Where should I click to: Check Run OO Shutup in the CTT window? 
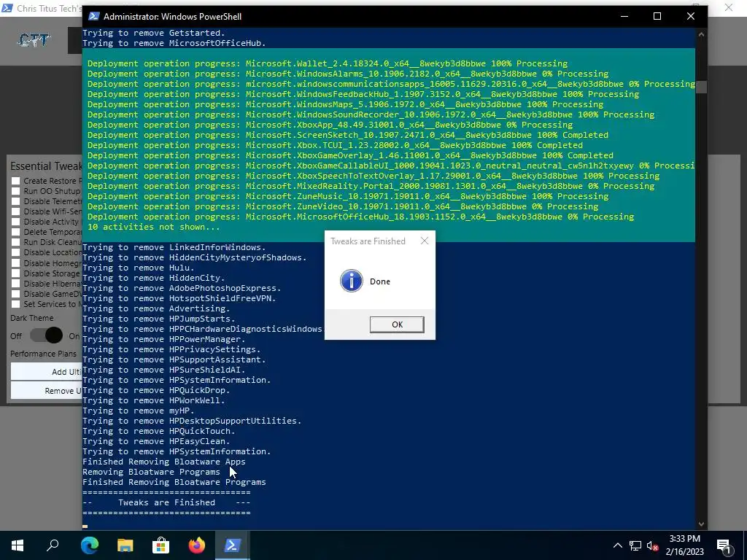point(16,191)
